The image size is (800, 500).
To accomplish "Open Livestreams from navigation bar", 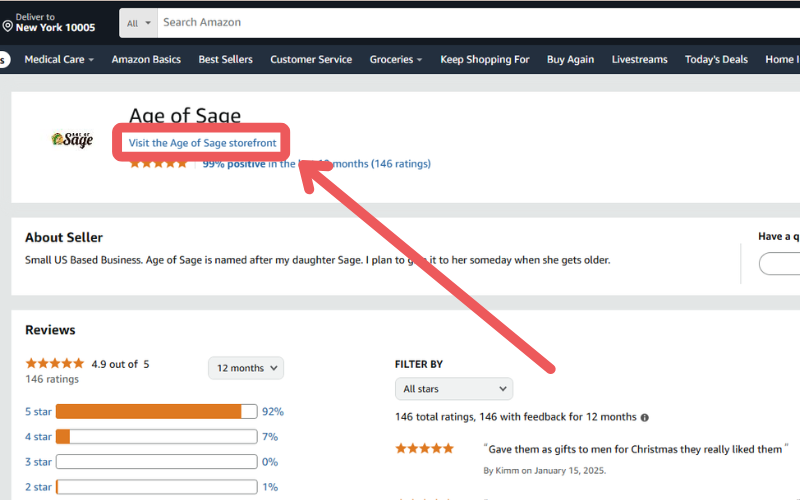I will [x=639, y=59].
